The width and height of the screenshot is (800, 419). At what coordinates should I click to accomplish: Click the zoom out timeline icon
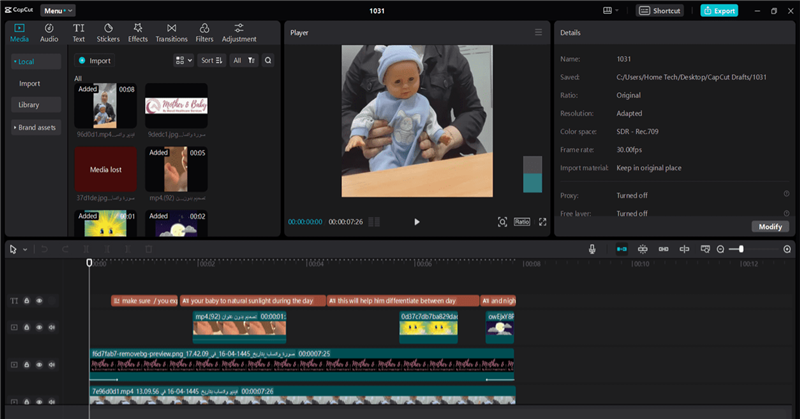coord(721,249)
